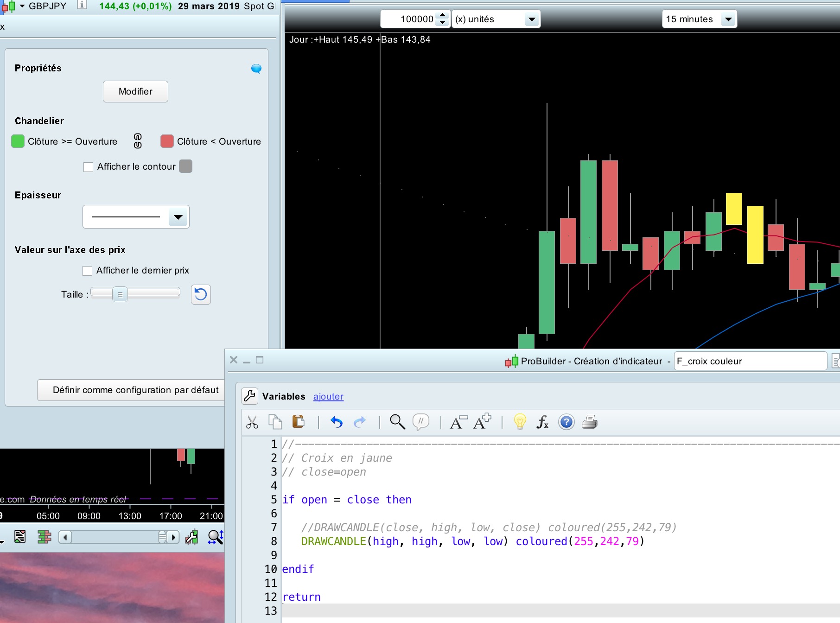Click Définir comme configuration par défaut
The width and height of the screenshot is (840, 623).
[x=135, y=390]
